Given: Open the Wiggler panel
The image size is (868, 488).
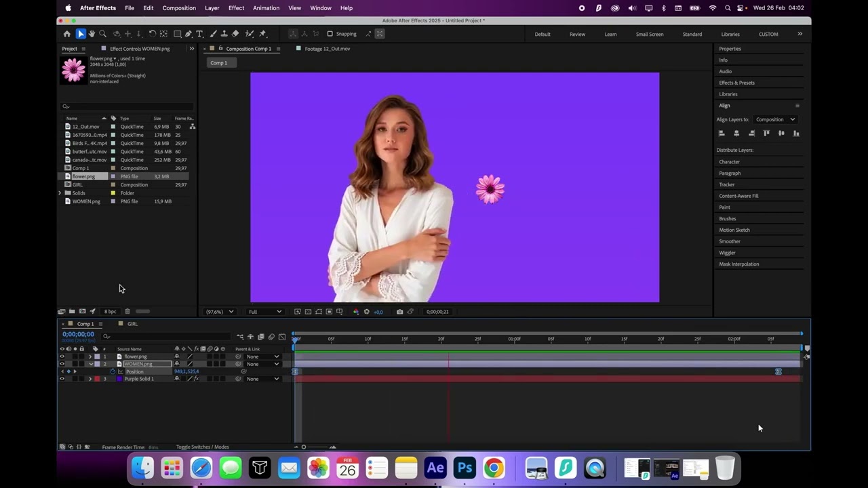Looking at the screenshot, I should [x=727, y=253].
